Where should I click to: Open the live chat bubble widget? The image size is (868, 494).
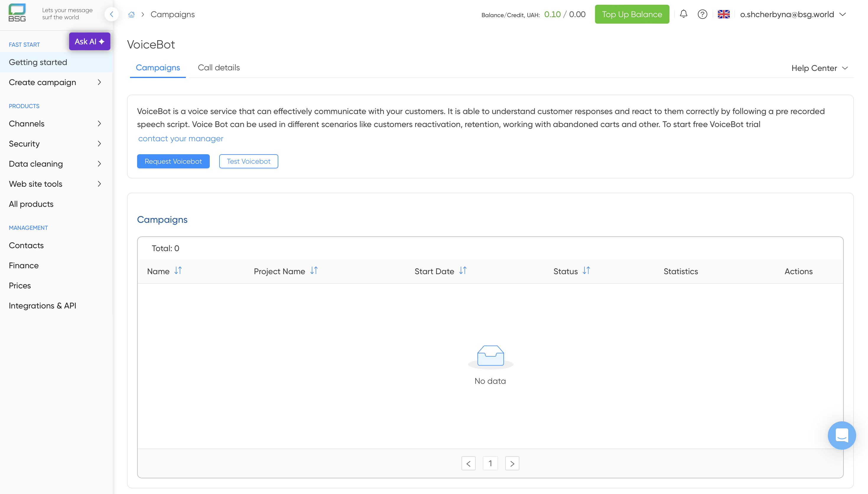(x=841, y=435)
